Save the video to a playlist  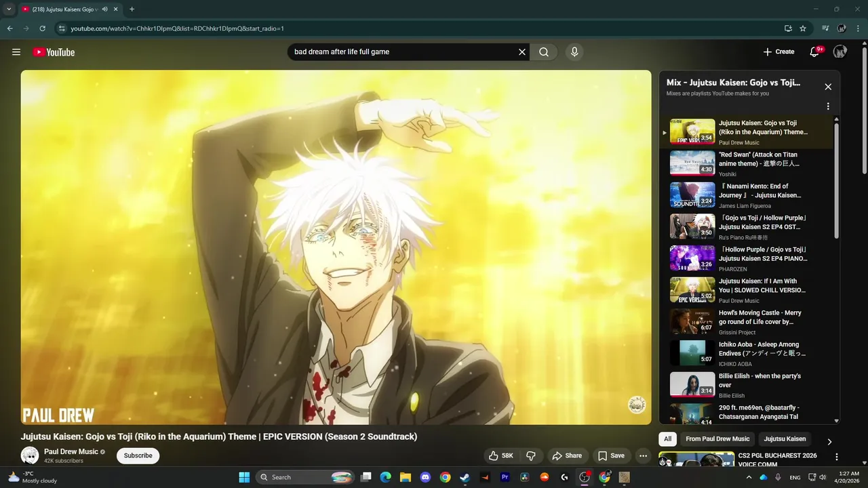pyautogui.click(x=611, y=456)
